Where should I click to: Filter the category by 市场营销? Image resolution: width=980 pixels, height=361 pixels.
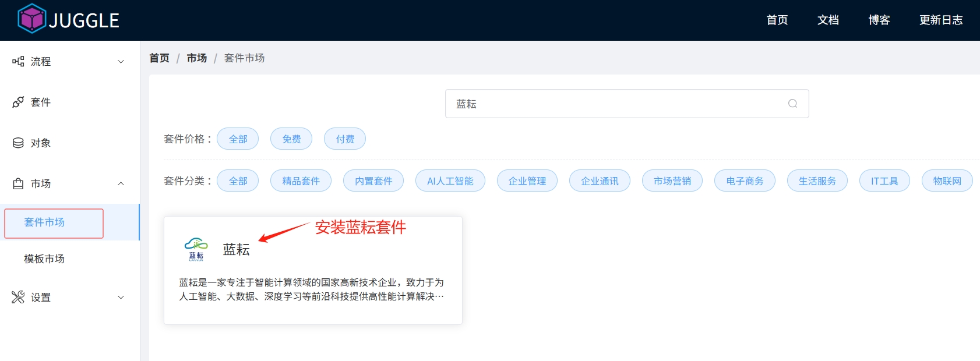672,180
